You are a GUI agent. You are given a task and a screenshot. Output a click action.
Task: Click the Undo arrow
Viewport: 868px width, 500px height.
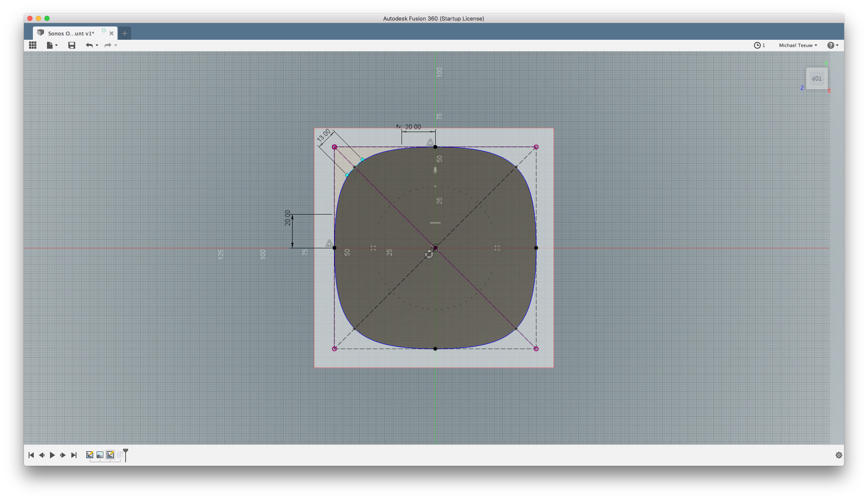click(x=89, y=45)
